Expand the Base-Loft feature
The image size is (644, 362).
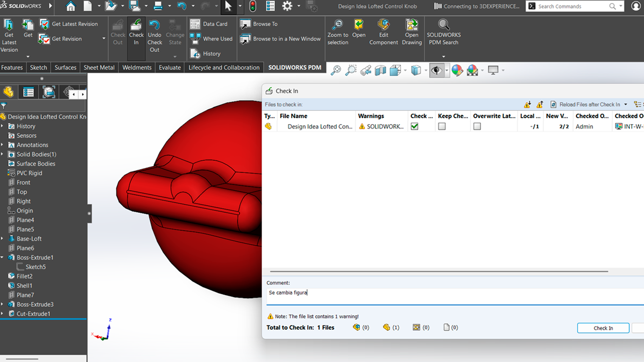pyautogui.click(x=3, y=239)
